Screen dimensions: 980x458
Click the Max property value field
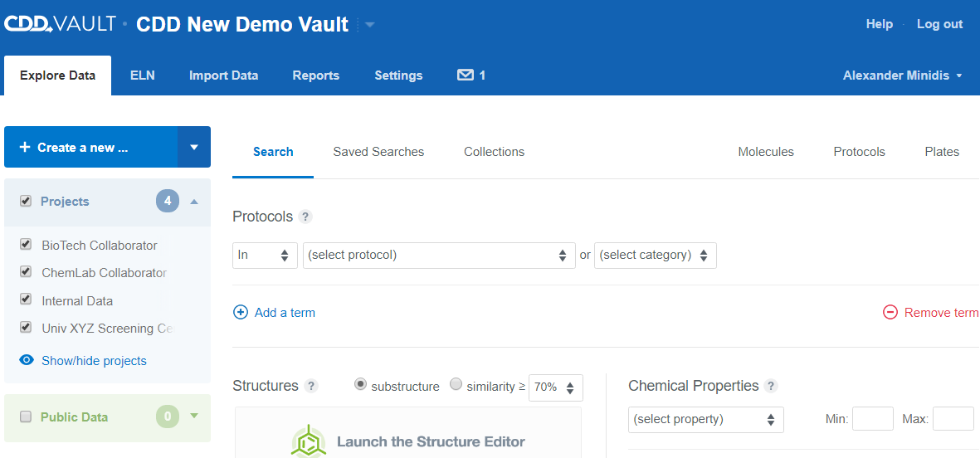[953, 419]
